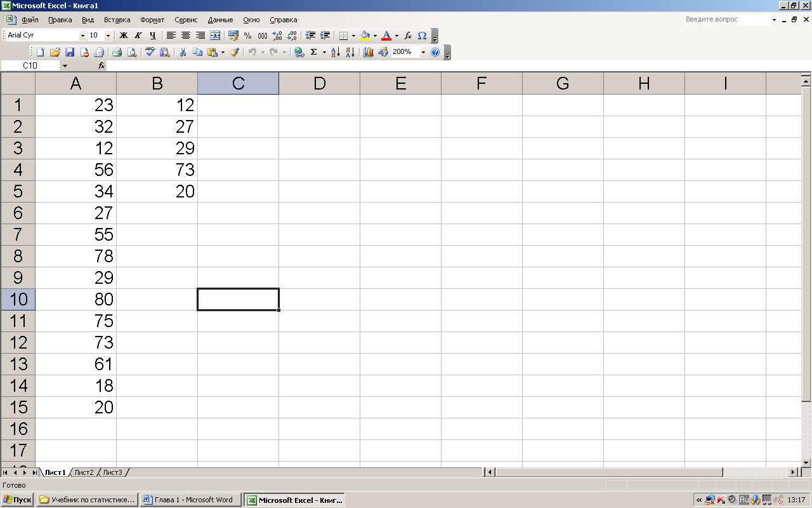Click the Пуск start button
The height and width of the screenshot is (508, 812).
(18, 500)
